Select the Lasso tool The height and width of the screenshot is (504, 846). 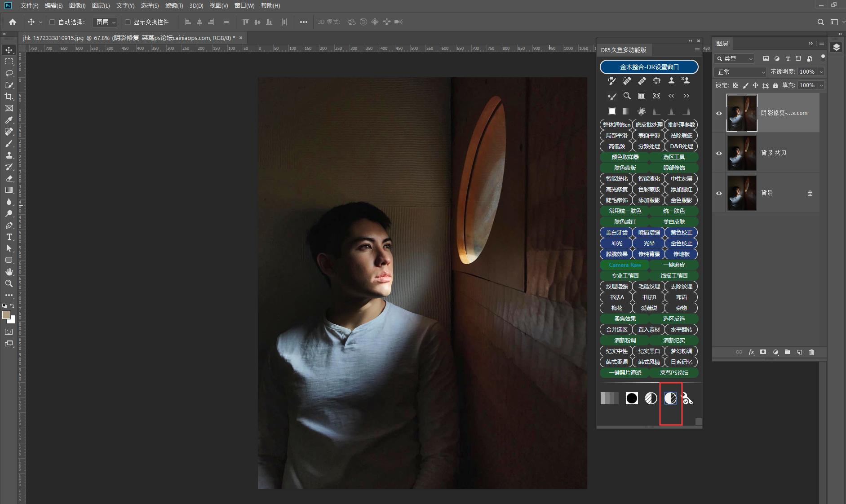point(9,73)
